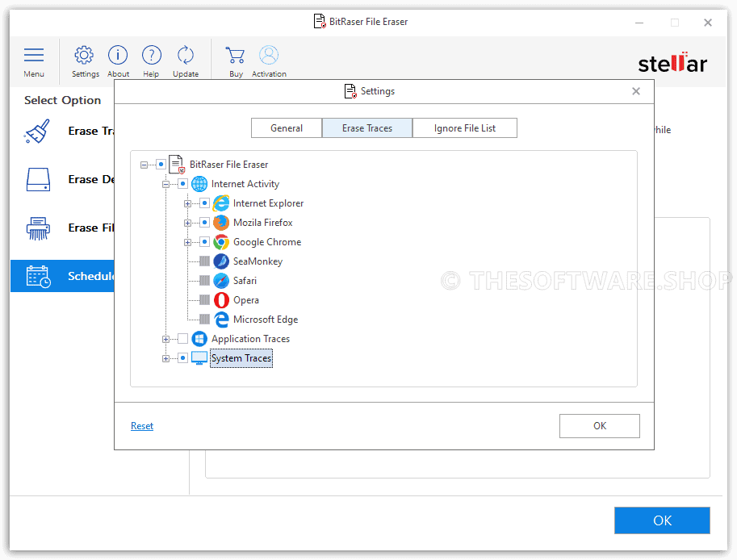Toggle the Internet Explorer checkbox

204,203
